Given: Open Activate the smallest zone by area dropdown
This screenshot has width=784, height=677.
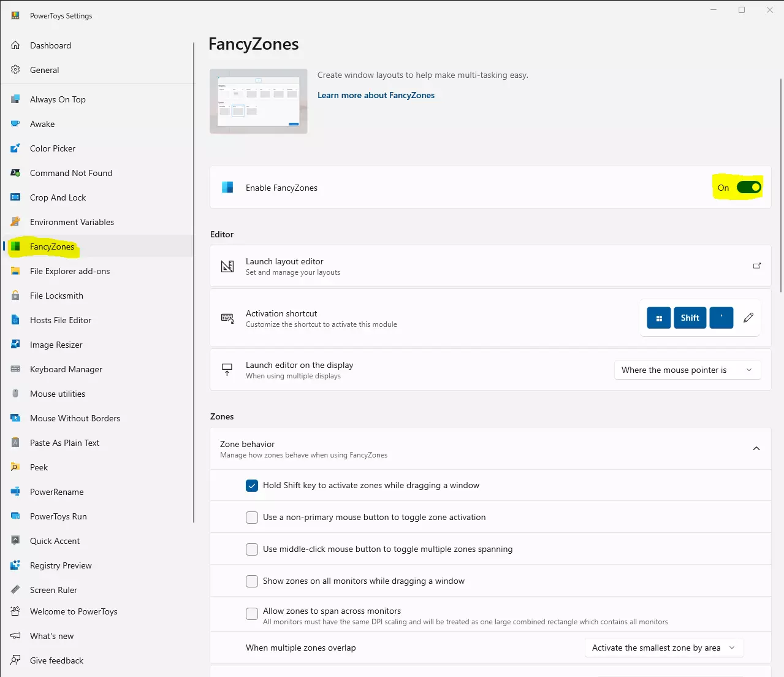Looking at the screenshot, I should click(664, 648).
